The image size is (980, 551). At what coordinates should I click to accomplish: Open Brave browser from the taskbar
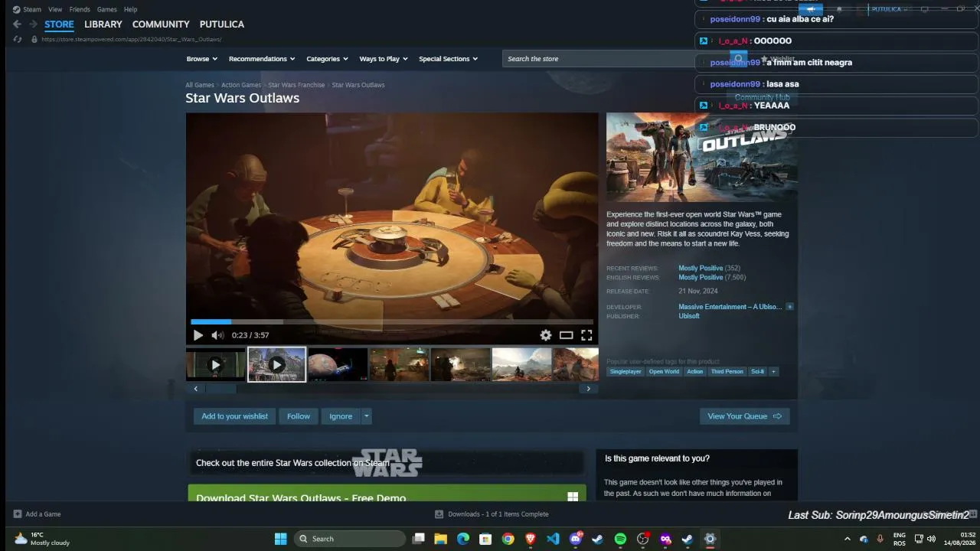[531, 539]
